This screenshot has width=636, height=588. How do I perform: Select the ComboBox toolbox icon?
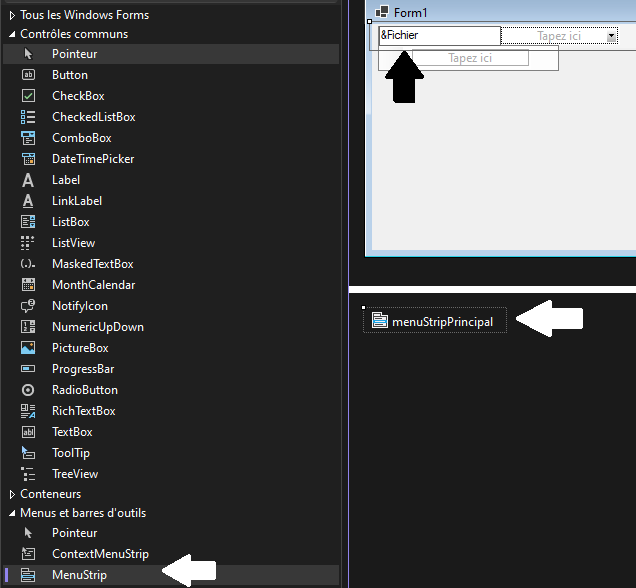(x=29, y=138)
